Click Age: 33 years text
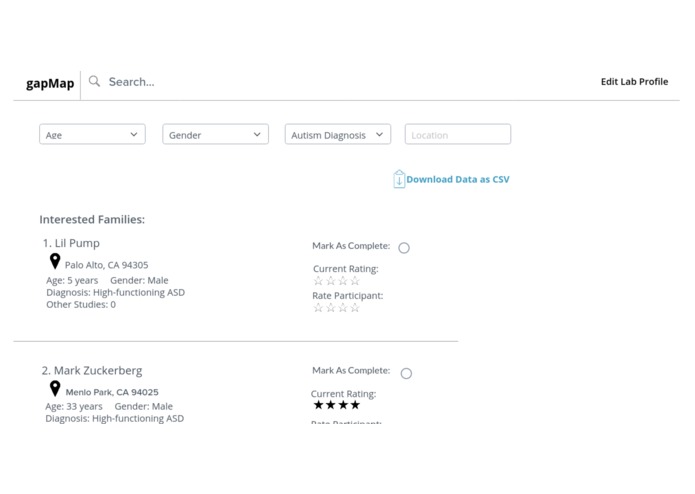 point(74,406)
